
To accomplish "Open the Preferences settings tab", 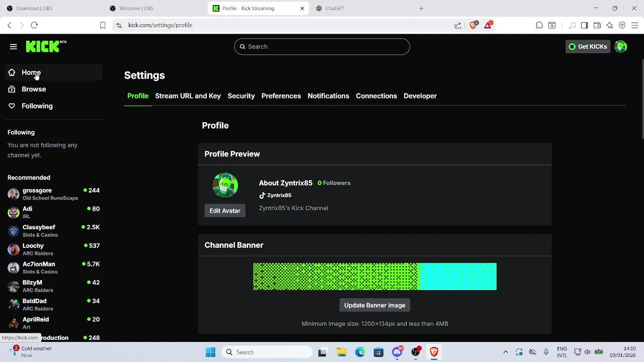I will point(281,96).
